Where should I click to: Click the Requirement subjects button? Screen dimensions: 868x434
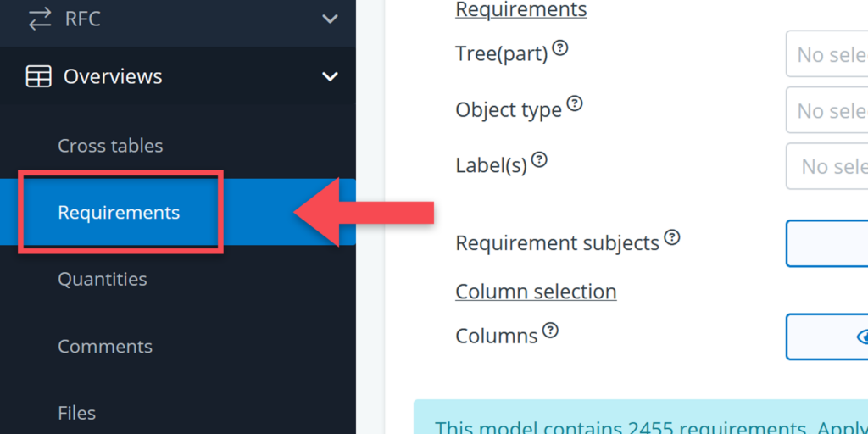[x=827, y=243]
